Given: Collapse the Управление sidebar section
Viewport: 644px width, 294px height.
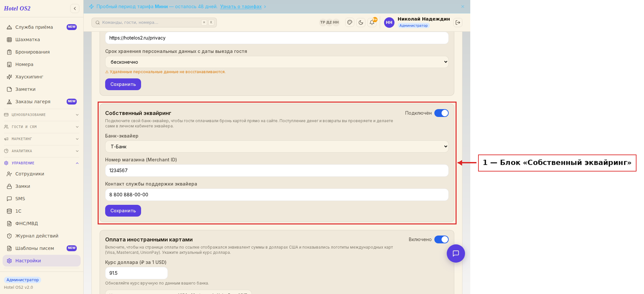Looking at the screenshot, I should (x=41, y=163).
